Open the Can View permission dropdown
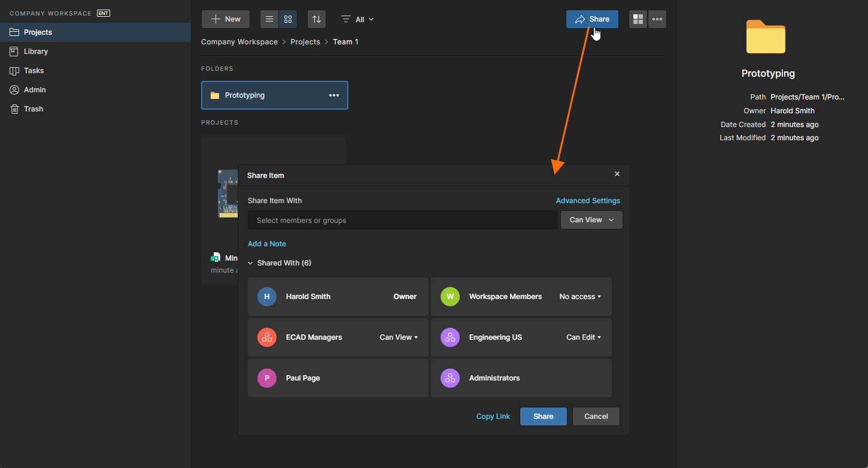This screenshot has width=868, height=468. pos(591,220)
